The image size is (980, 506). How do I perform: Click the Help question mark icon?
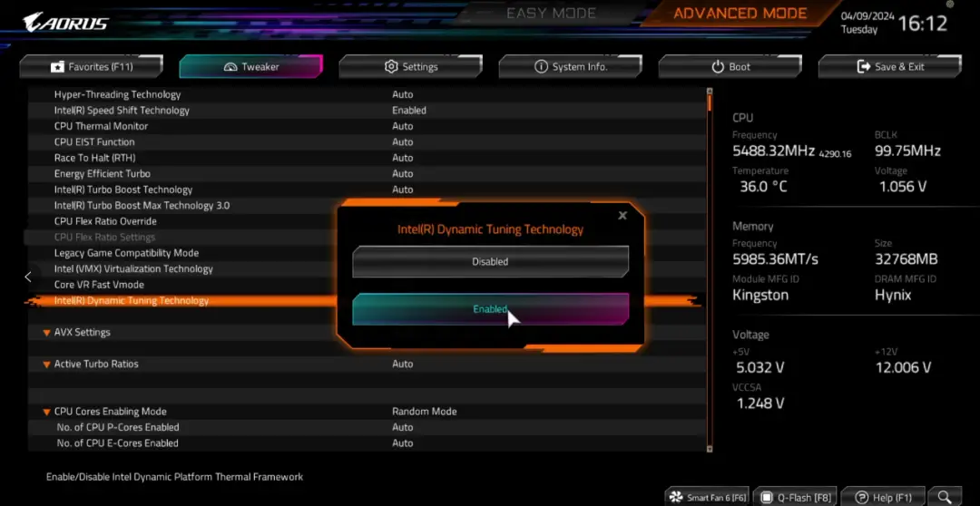[x=862, y=498]
